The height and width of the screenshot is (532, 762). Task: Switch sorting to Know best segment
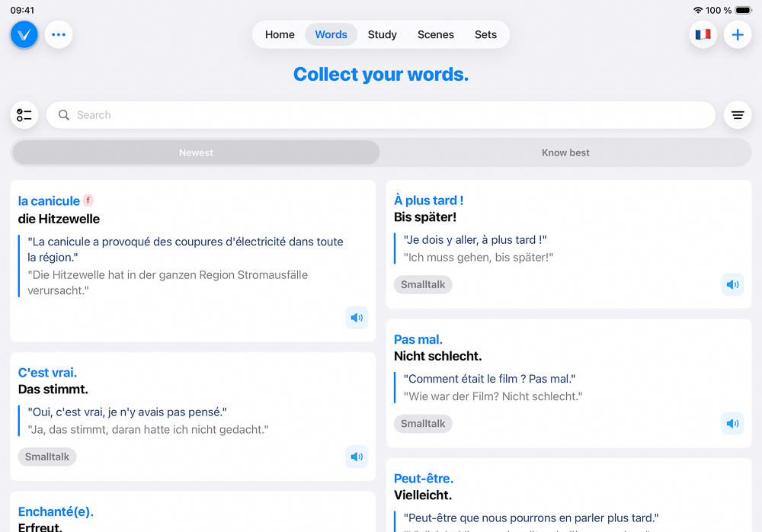565,152
